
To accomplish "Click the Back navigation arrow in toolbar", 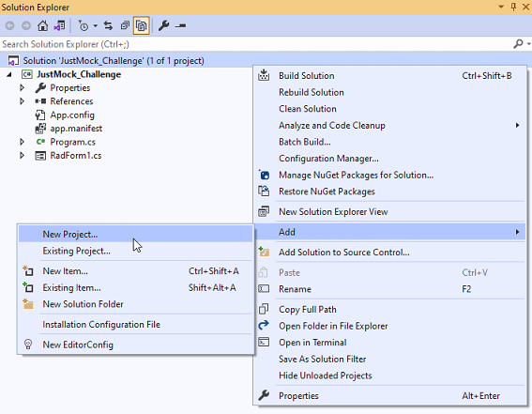I will click(x=9, y=25).
